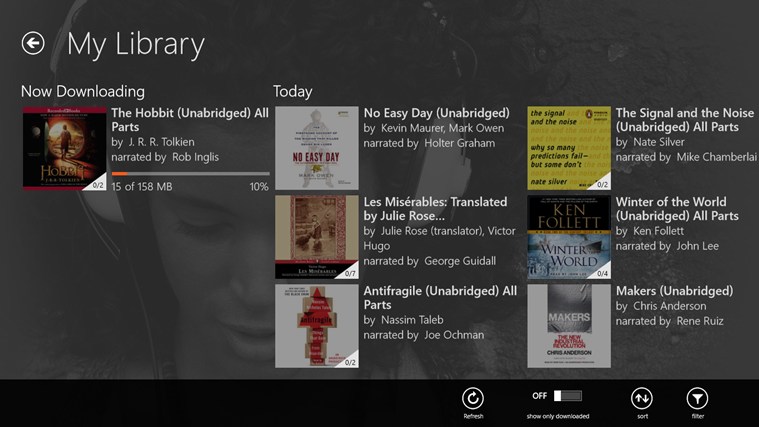
Task: Click No Easy Day (Unabridged) title
Action: (x=436, y=113)
